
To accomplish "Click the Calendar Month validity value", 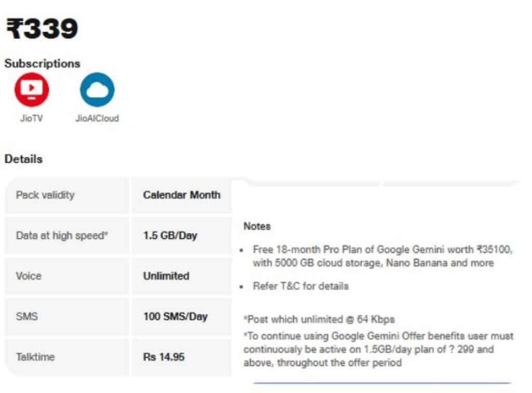I will (x=181, y=196).
